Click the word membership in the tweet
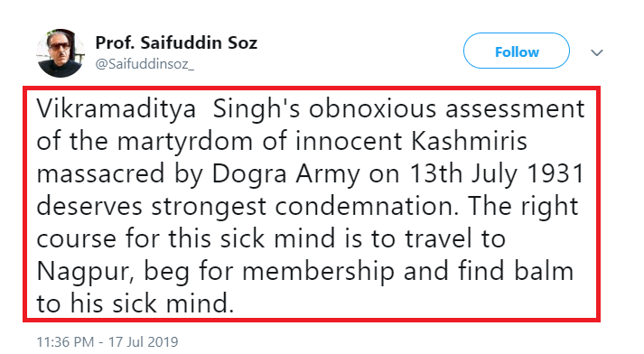The width and height of the screenshot is (644, 354). 318,273
